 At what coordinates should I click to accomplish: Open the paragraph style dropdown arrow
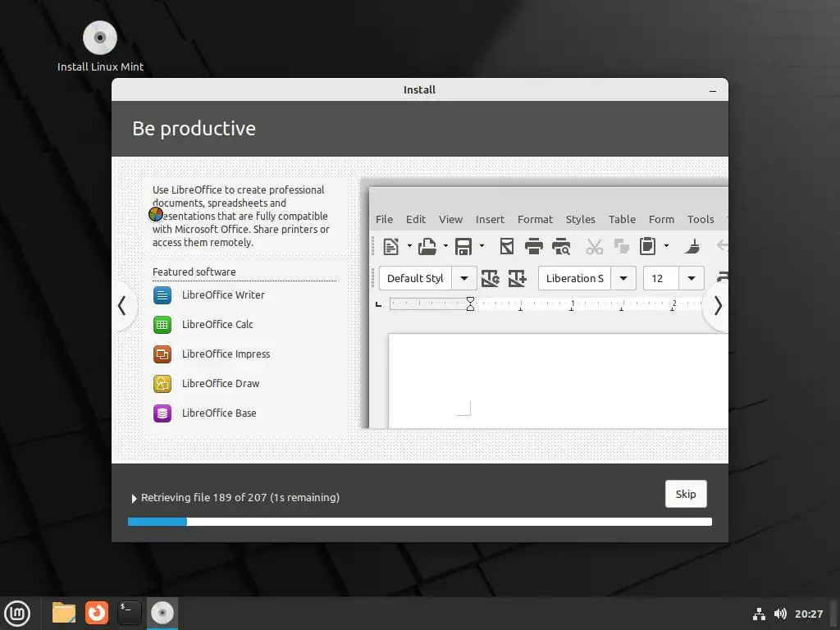(x=464, y=279)
